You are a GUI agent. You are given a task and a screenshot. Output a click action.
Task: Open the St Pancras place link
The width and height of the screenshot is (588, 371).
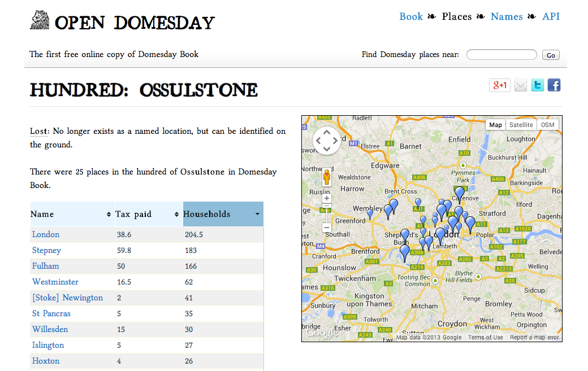pos(51,313)
